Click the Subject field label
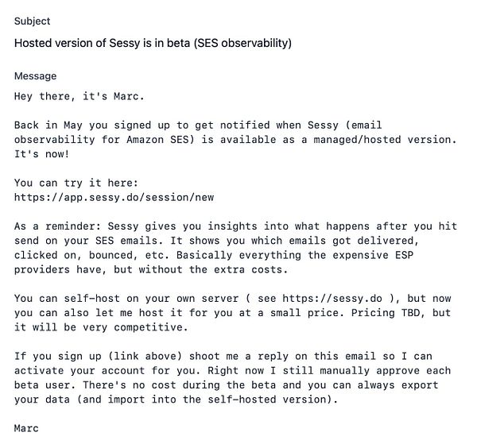This screenshot has width=477, height=448. 32,21
